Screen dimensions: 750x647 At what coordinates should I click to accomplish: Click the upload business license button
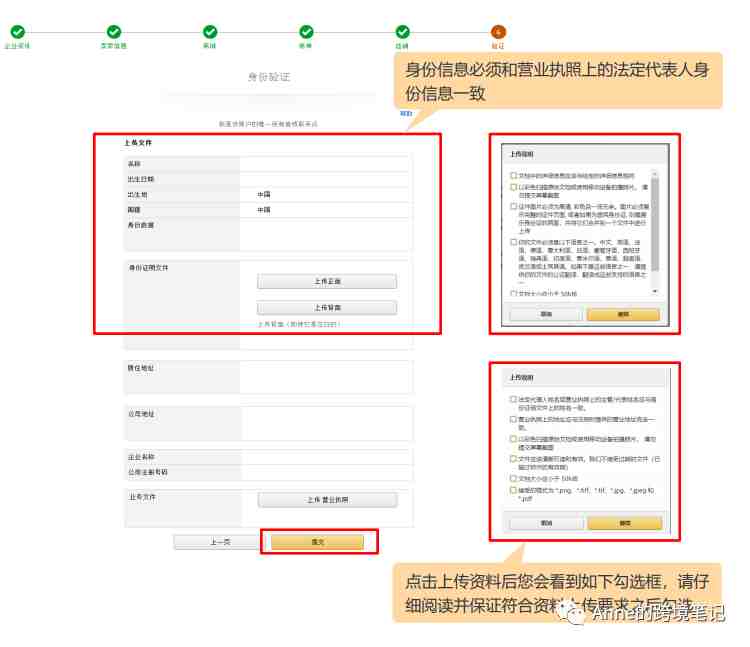328,500
